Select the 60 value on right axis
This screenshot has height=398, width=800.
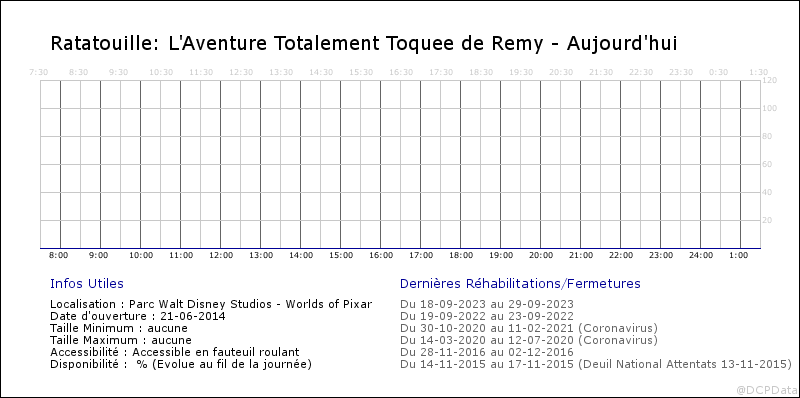767,164
